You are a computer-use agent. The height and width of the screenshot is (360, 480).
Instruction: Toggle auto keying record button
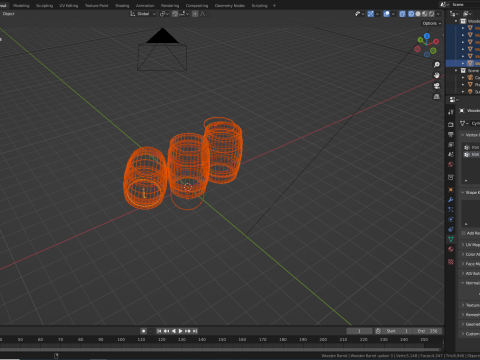[x=144, y=331]
